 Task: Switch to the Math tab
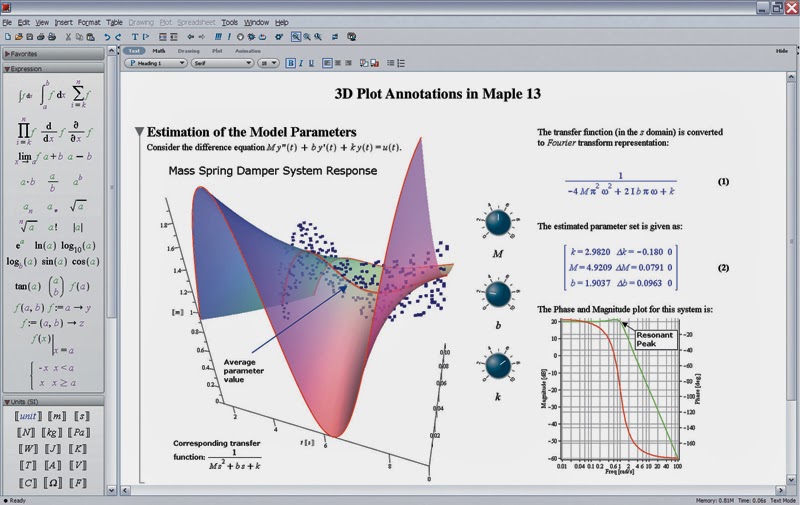point(159,51)
